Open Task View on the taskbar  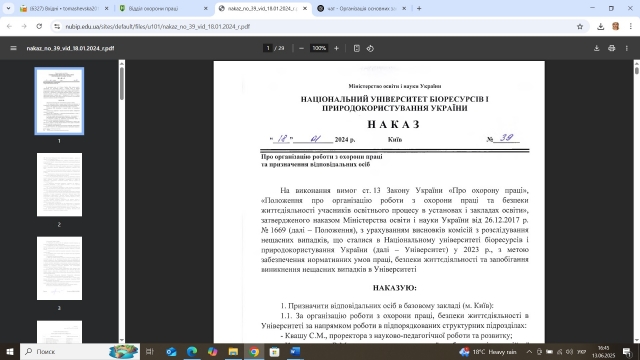150,351
